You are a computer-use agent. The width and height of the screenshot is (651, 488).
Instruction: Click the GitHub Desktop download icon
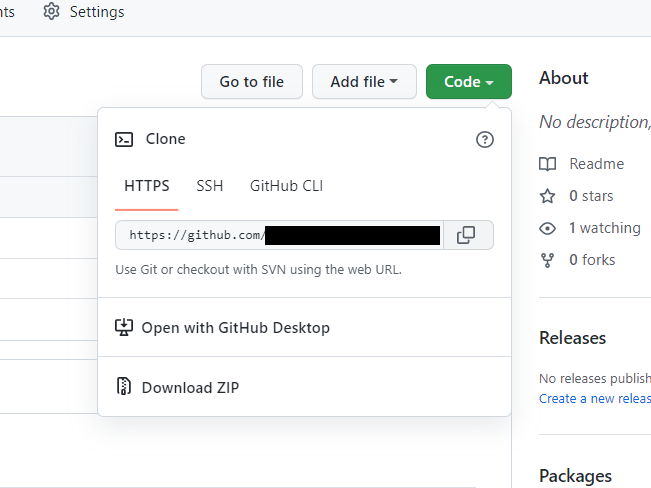pos(124,327)
